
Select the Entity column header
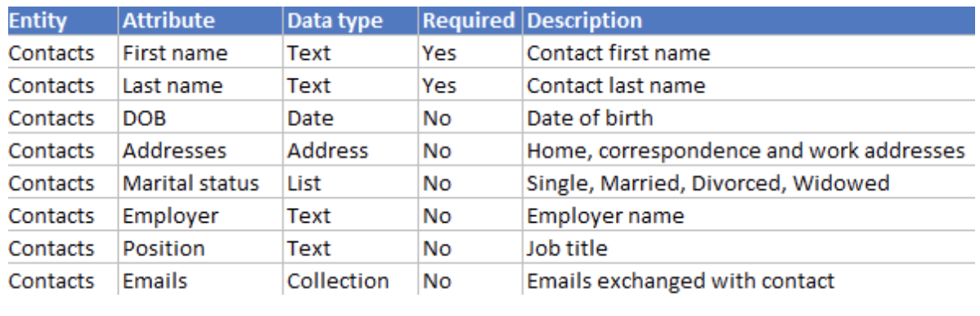(x=62, y=21)
